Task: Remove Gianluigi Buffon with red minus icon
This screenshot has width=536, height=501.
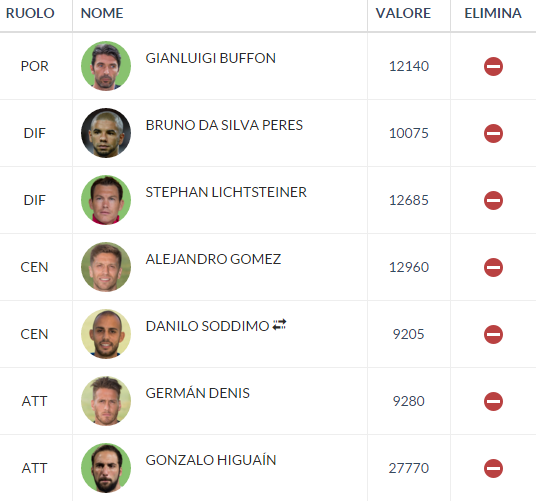Action: point(493,66)
